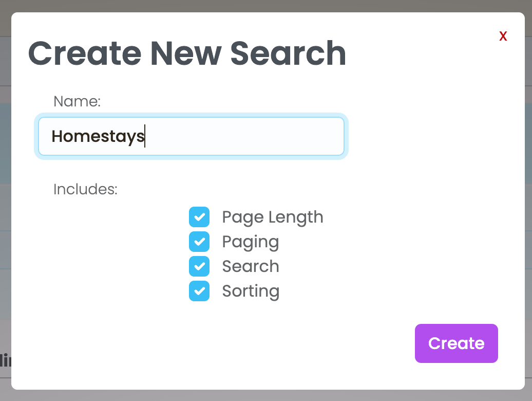Click the Search option label
Screen dimensions: 532x401
click(x=251, y=266)
